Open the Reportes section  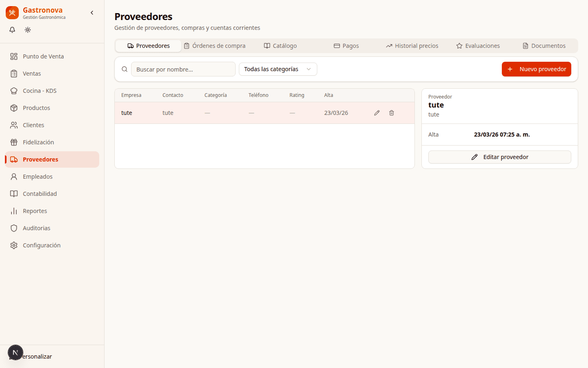35,211
